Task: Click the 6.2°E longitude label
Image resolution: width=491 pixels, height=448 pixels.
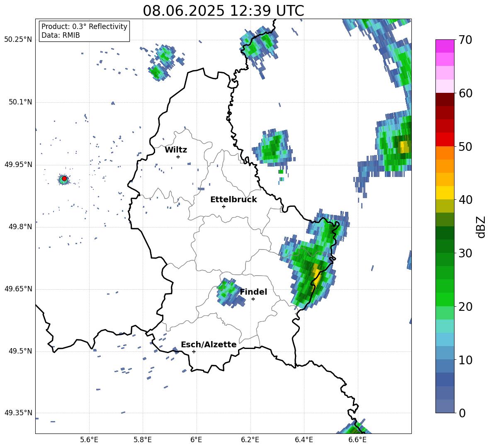Action: (250, 440)
